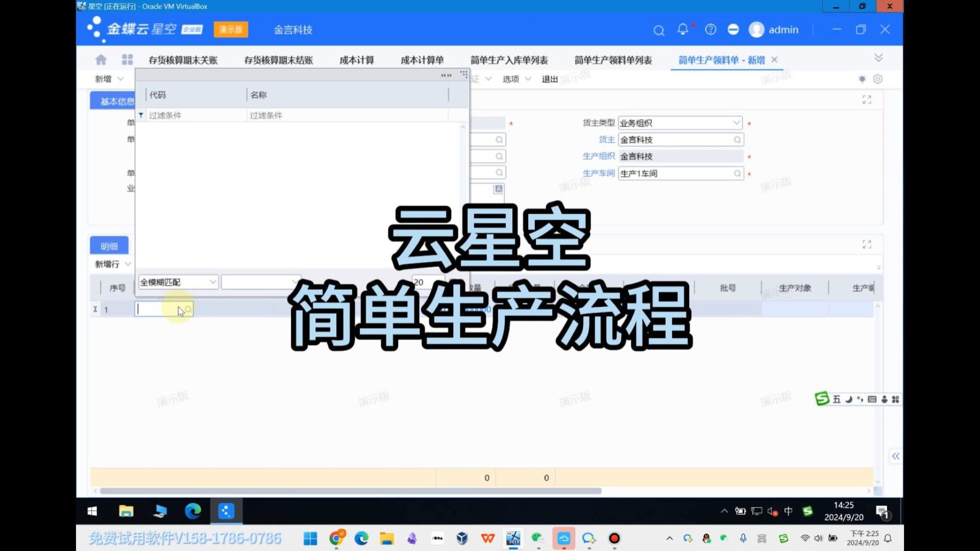This screenshot has height=551, width=980.
Task: Click the 代码 filter condition field
Action: click(196, 115)
